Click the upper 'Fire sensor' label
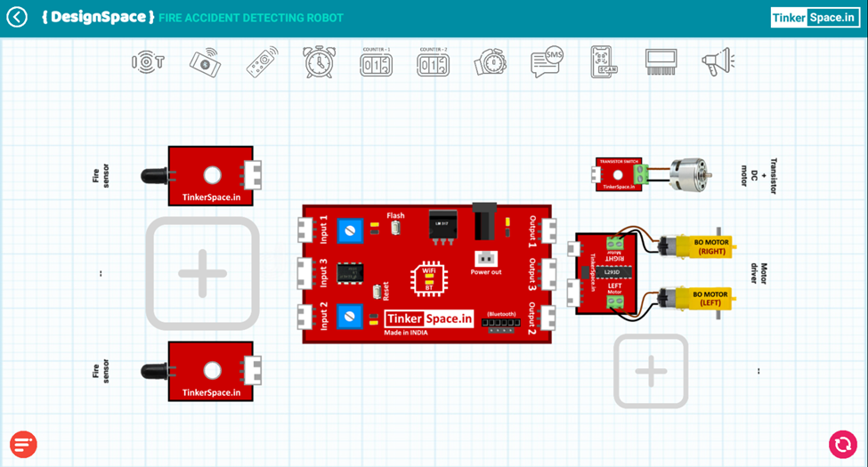 click(x=101, y=176)
